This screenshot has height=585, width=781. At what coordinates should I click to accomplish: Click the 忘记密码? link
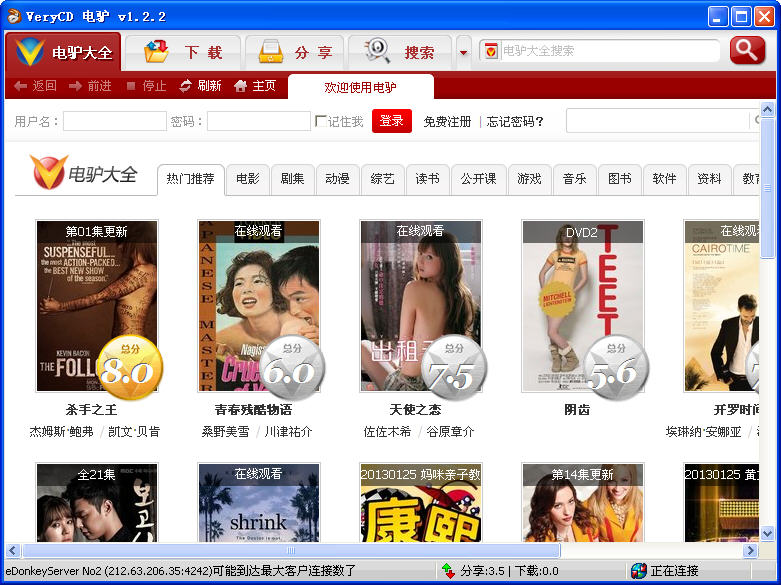515,122
